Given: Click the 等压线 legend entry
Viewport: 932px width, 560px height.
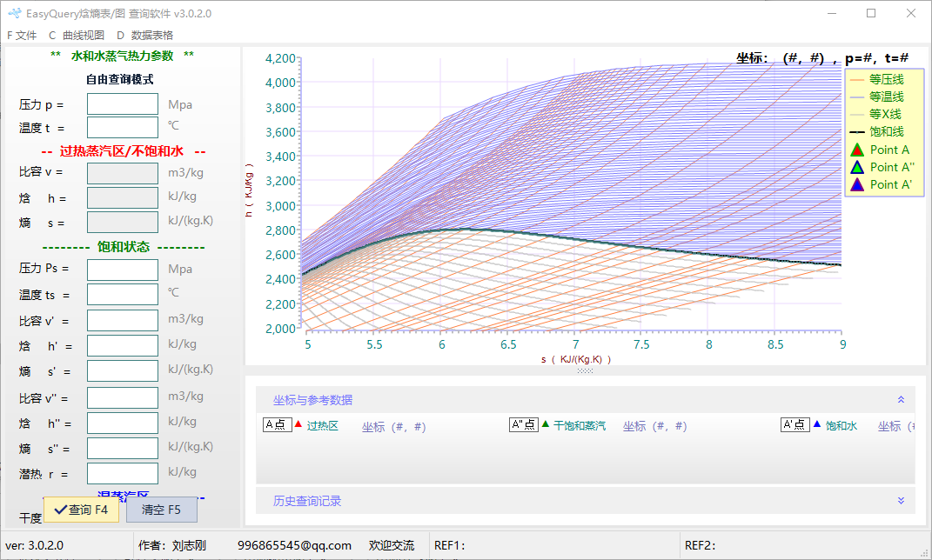Looking at the screenshot, I should click(876, 80).
